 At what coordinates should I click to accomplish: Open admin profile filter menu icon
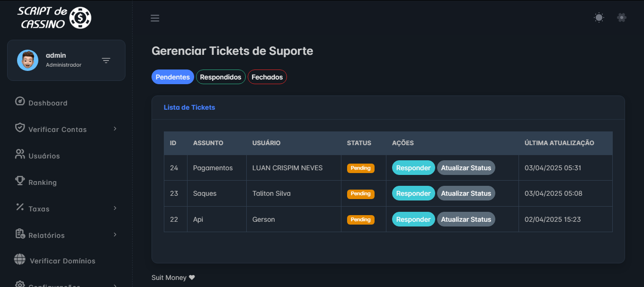pyautogui.click(x=106, y=61)
